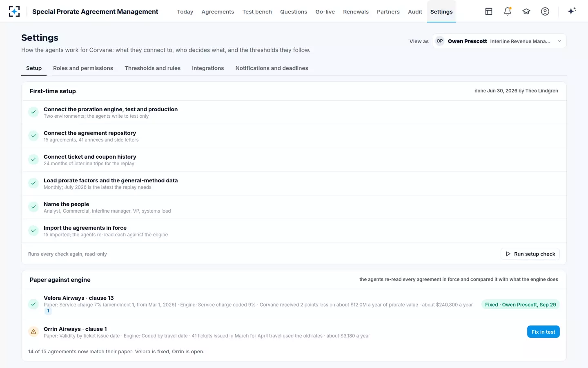This screenshot has height=368, width=588.
Task: Open the sparkle assistant icon
Action: pyautogui.click(x=572, y=11)
